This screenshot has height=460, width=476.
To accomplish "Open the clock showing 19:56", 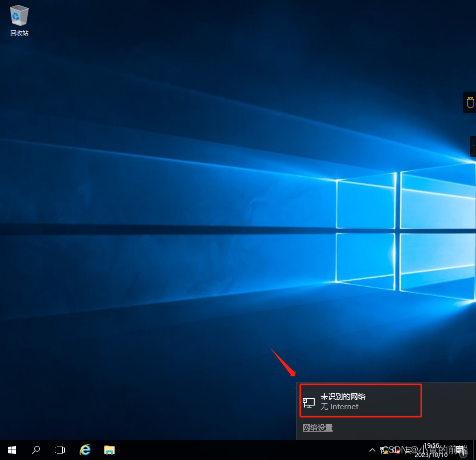I will pyautogui.click(x=431, y=450).
